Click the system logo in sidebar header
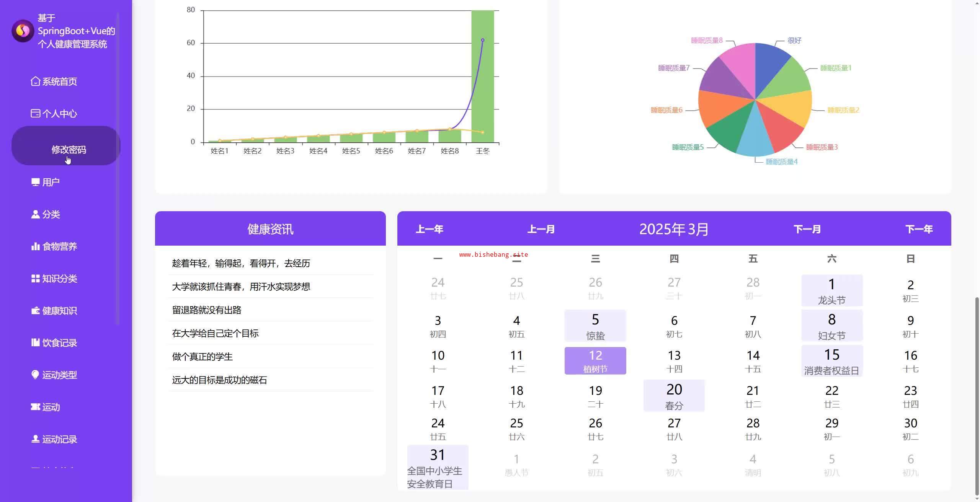This screenshot has width=980, height=502. click(23, 31)
